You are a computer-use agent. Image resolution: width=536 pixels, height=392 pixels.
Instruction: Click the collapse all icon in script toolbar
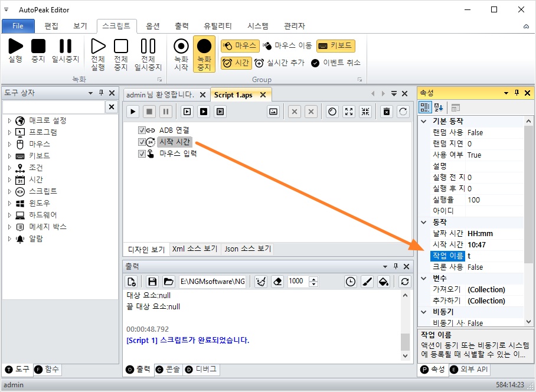pos(365,112)
